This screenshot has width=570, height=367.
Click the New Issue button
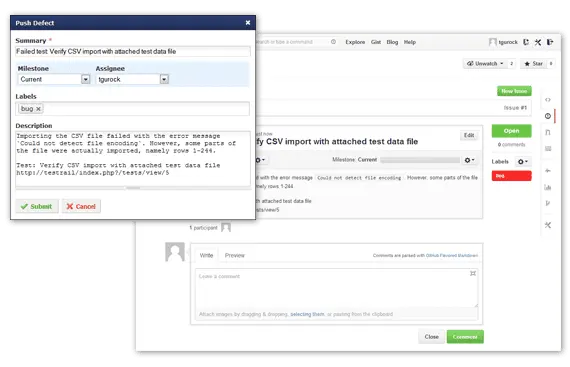tap(514, 91)
